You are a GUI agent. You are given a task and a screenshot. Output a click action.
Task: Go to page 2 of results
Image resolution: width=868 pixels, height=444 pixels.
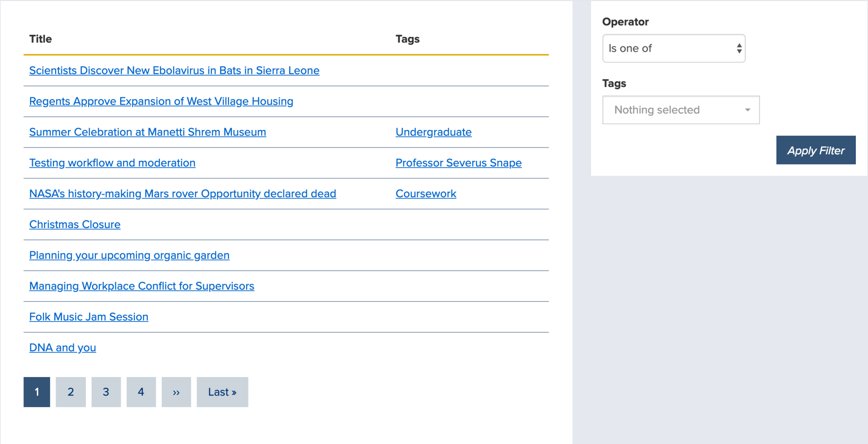click(71, 392)
